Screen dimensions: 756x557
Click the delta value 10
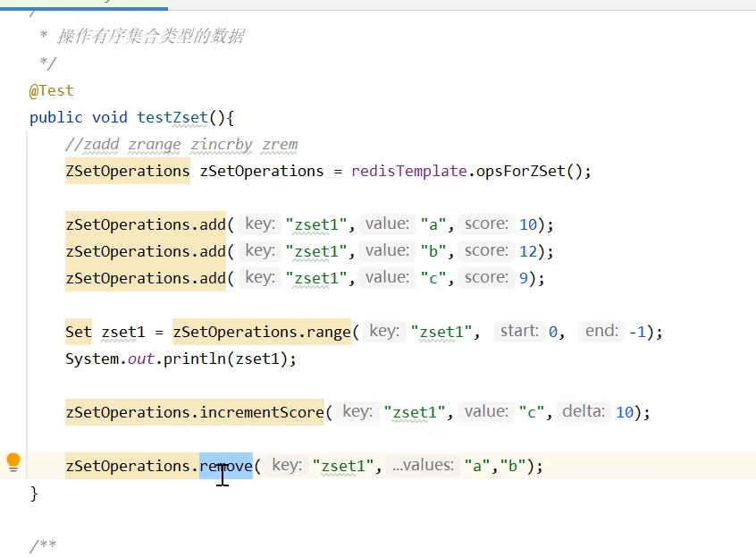(x=624, y=412)
